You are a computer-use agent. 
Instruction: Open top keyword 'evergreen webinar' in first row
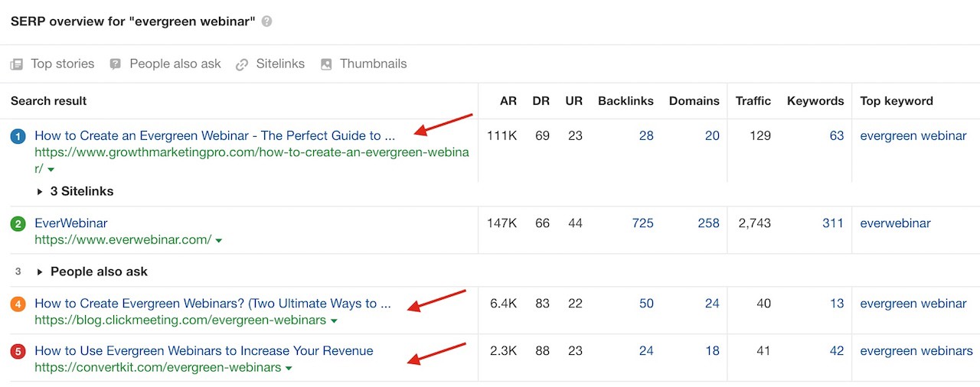pyautogui.click(x=913, y=135)
